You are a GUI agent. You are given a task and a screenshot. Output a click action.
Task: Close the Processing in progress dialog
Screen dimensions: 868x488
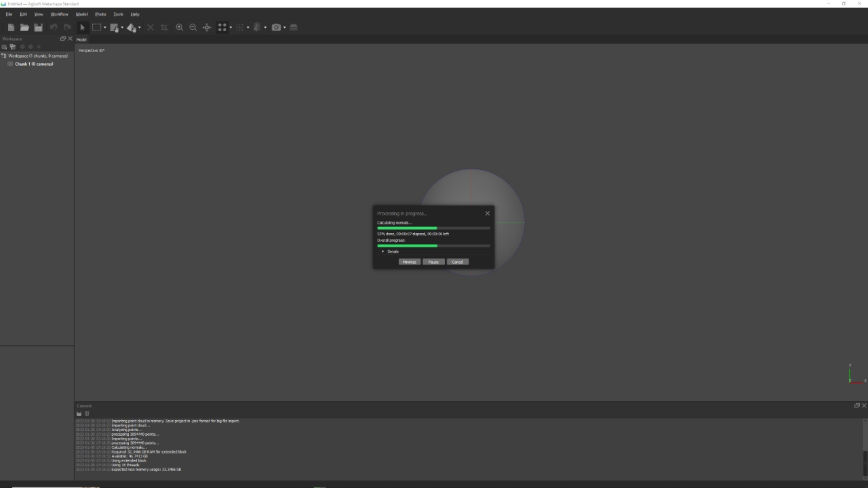[487, 213]
